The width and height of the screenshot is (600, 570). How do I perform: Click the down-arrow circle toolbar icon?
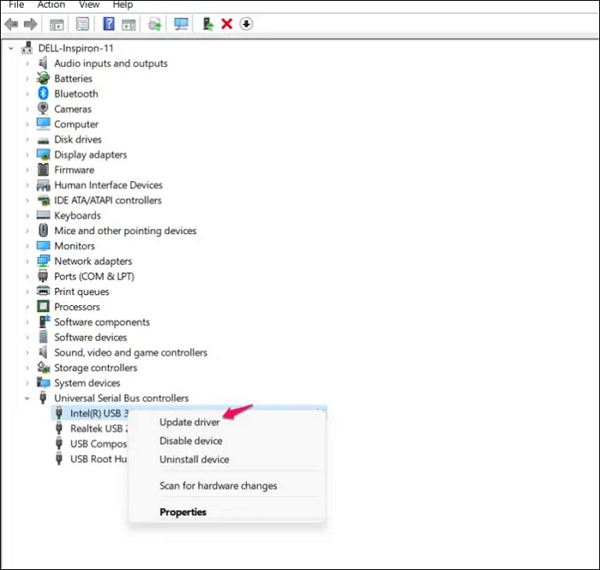246,24
